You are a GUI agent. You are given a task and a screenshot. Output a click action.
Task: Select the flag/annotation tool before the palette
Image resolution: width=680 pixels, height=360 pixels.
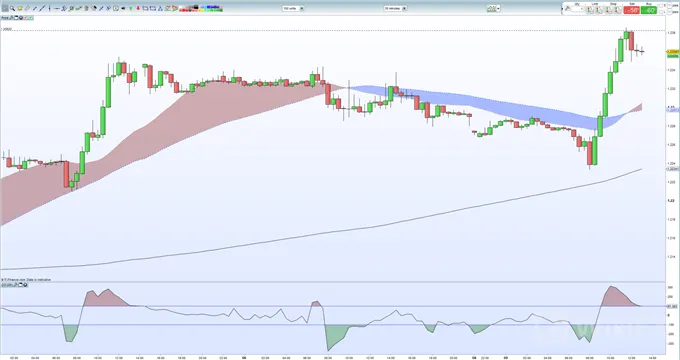174,8
